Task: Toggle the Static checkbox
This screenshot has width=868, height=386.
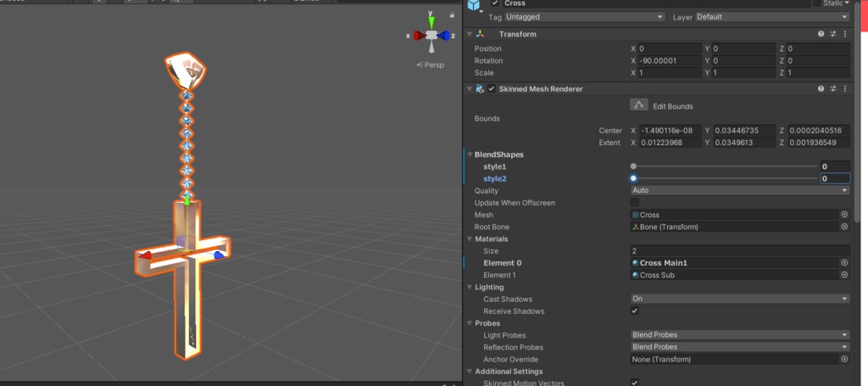Action: pyautogui.click(x=816, y=3)
